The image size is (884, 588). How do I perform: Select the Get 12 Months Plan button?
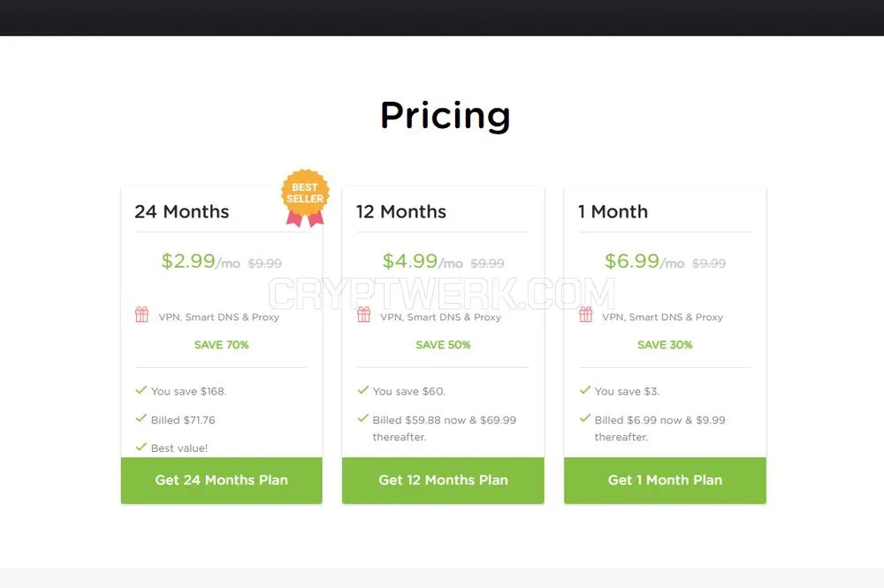click(x=443, y=480)
